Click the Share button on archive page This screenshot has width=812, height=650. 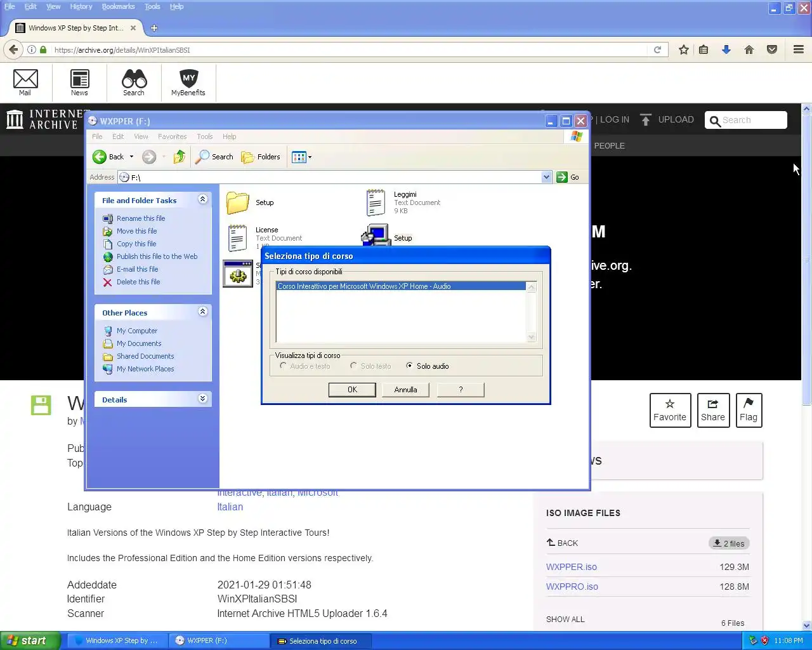pos(712,410)
